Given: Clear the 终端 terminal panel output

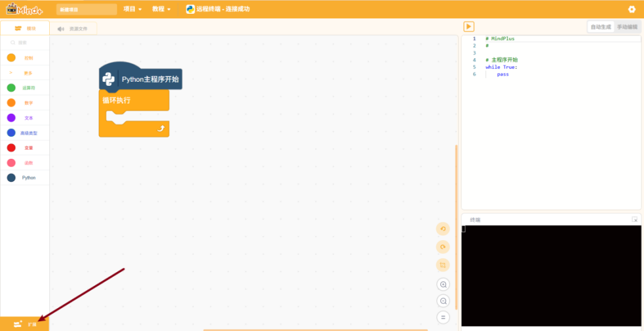Looking at the screenshot, I should point(634,220).
